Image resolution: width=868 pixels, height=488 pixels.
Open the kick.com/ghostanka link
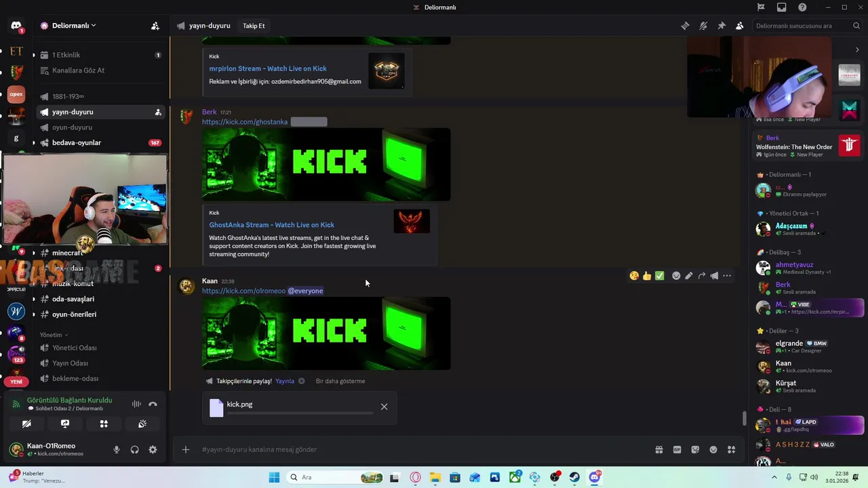coord(245,122)
